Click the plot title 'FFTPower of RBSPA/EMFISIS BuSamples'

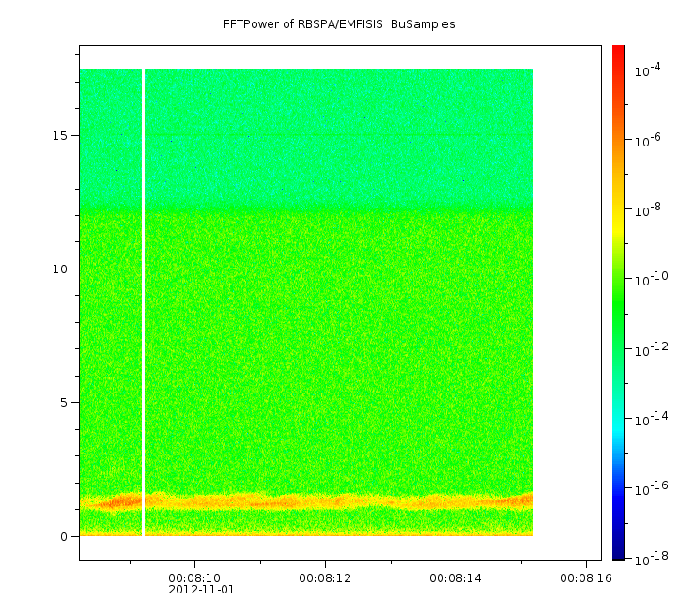[x=339, y=24]
